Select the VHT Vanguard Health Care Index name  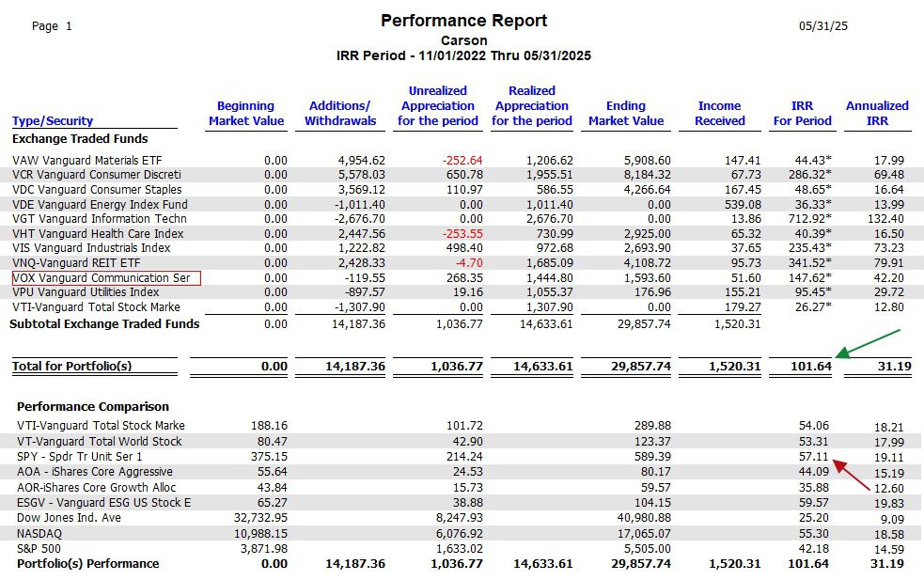coord(98,233)
